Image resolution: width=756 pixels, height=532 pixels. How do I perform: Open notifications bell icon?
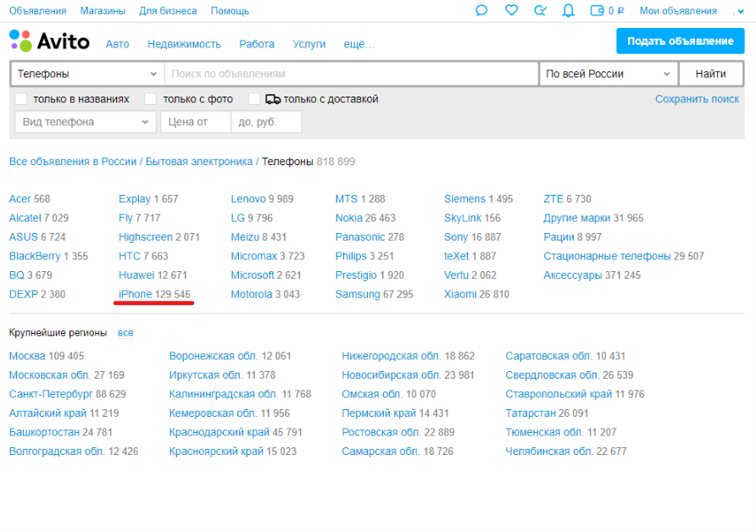pos(569,10)
